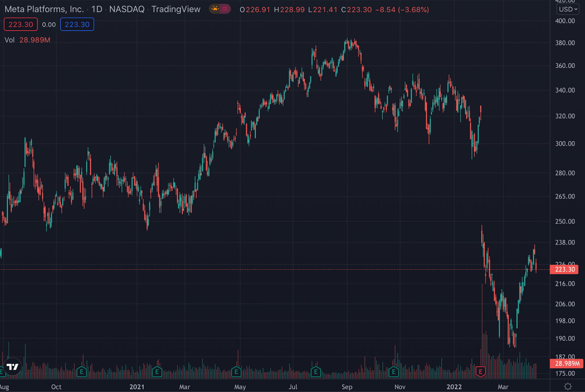Click the 265.00 price axis label
The image size is (585, 392).
565,196
